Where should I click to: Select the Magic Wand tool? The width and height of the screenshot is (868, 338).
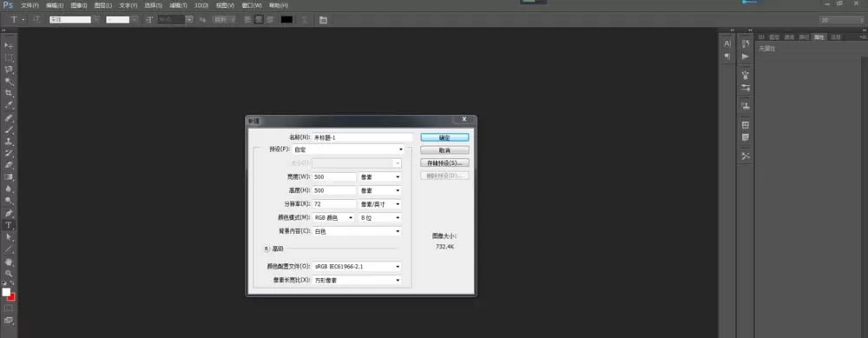pos(9,82)
